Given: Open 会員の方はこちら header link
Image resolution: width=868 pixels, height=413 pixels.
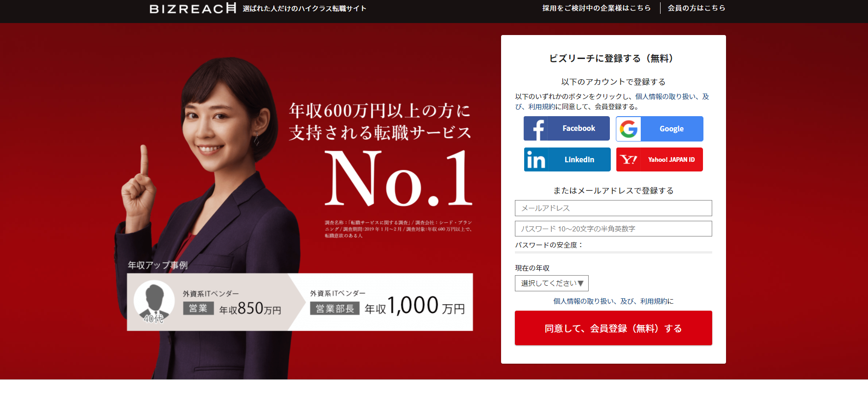Looking at the screenshot, I should click(697, 8).
